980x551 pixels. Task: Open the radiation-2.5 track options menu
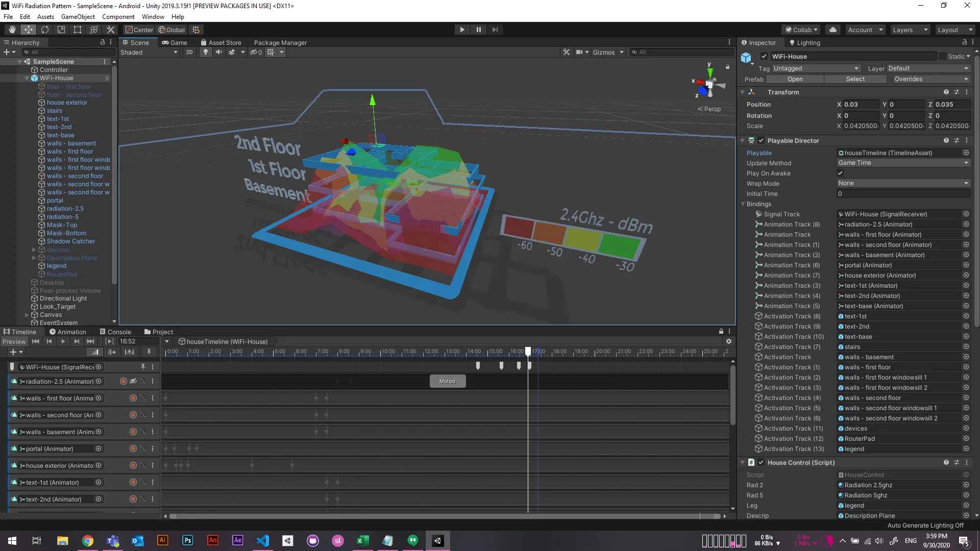tap(153, 381)
